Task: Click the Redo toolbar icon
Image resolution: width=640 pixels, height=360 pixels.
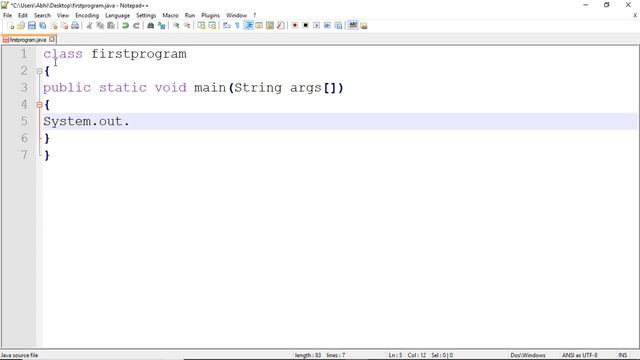Action: point(136,26)
